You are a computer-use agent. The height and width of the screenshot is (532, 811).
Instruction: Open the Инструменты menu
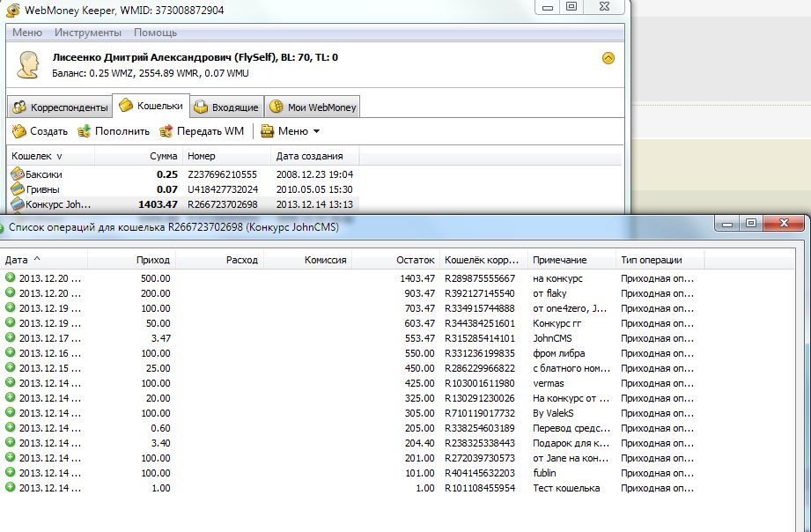88,33
